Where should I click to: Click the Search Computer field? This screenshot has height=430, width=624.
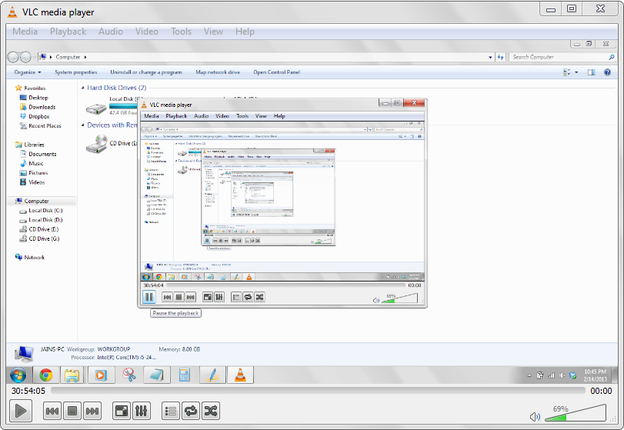click(x=562, y=57)
